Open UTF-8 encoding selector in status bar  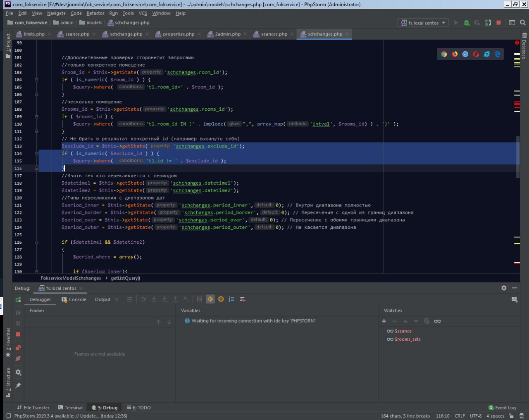[475, 416]
